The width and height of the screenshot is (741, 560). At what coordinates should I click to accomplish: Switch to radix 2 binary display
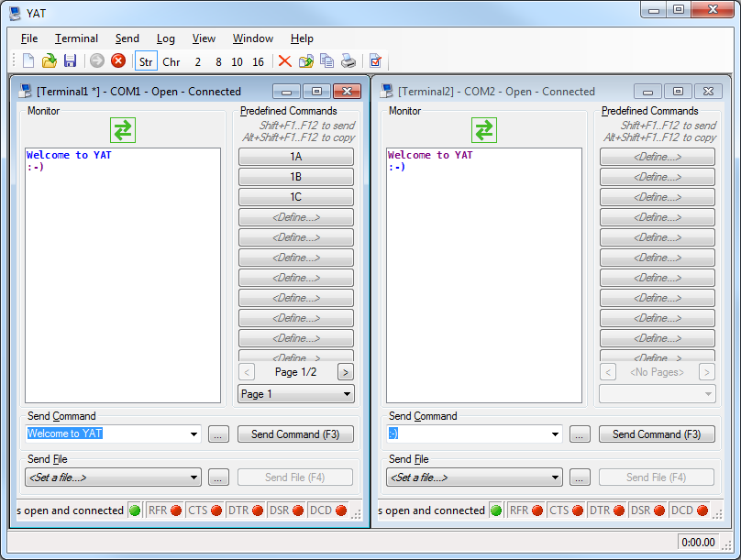point(197,61)
